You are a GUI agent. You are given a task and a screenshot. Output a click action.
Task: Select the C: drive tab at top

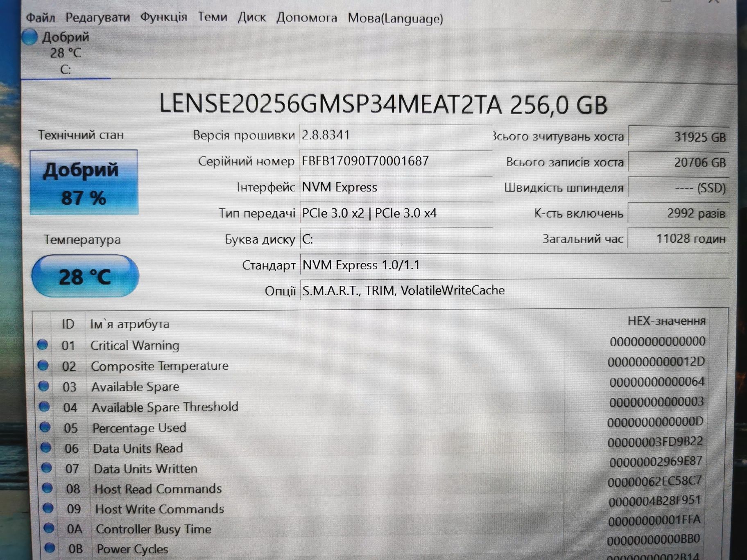pos(66,53)
